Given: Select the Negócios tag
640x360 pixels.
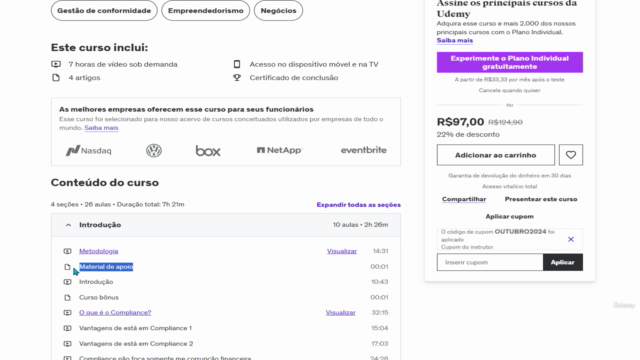Looking at the screenshot, I should (278, 11).
